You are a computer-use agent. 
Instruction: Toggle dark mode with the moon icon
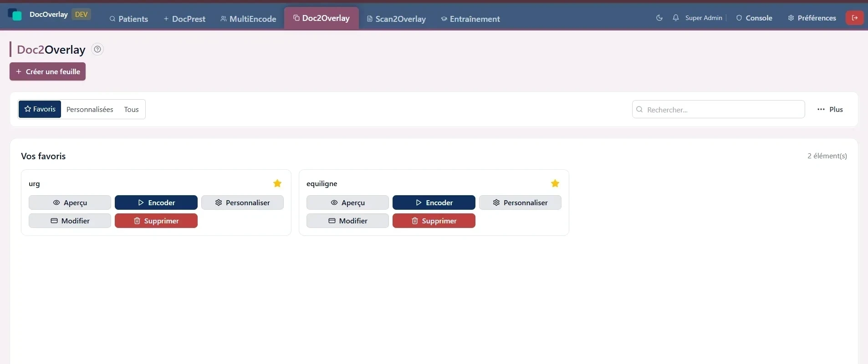(659, 18)
